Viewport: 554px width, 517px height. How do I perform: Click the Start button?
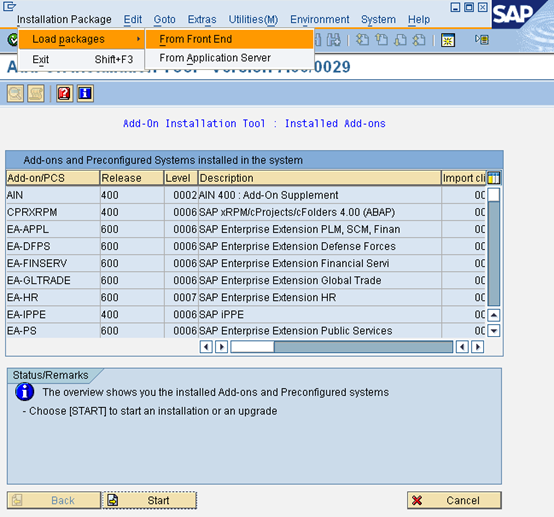pos(149,500)
